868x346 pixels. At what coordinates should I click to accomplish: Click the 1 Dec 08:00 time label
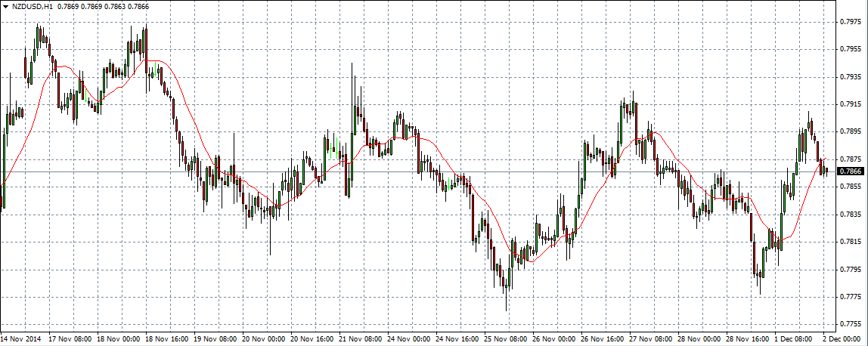[x=792, y=339]
